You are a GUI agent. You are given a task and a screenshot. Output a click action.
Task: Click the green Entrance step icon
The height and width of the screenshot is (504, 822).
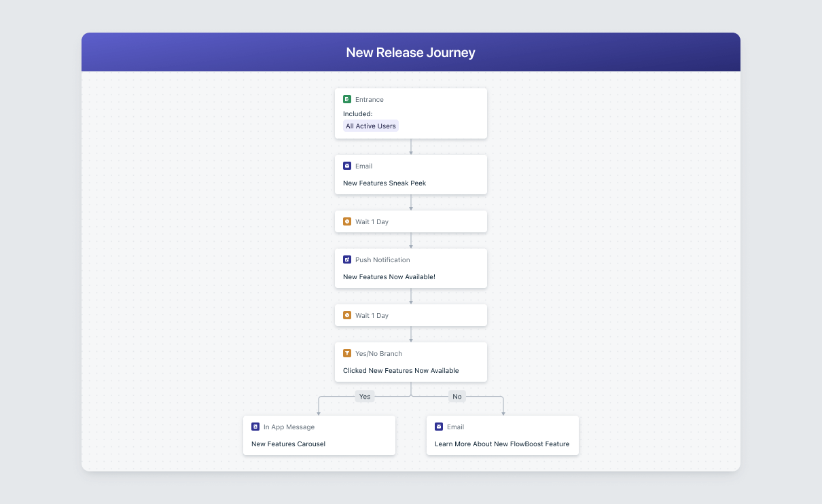[347, 99]
